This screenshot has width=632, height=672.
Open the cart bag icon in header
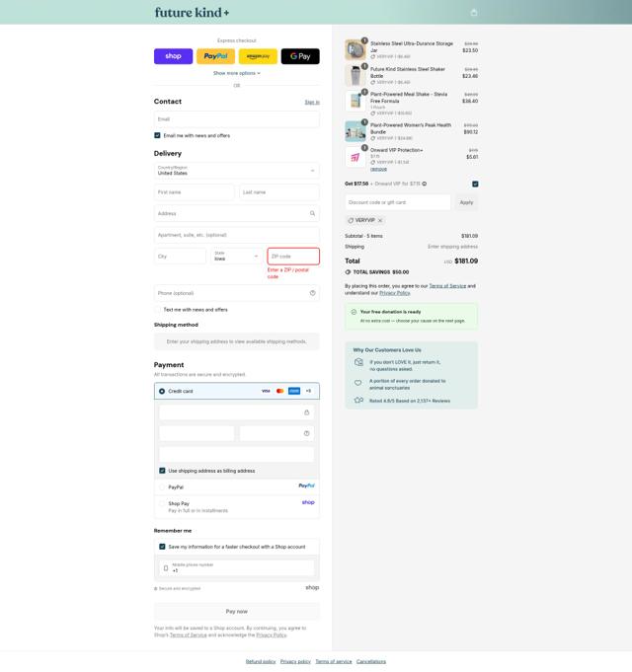coord(474,13)
